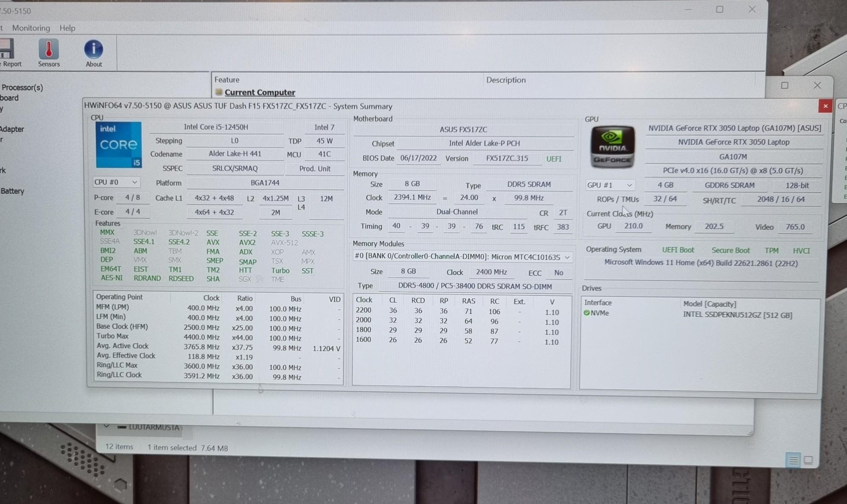
Task: Click the Windows 11 Home build text
Action: click(700, 263)
